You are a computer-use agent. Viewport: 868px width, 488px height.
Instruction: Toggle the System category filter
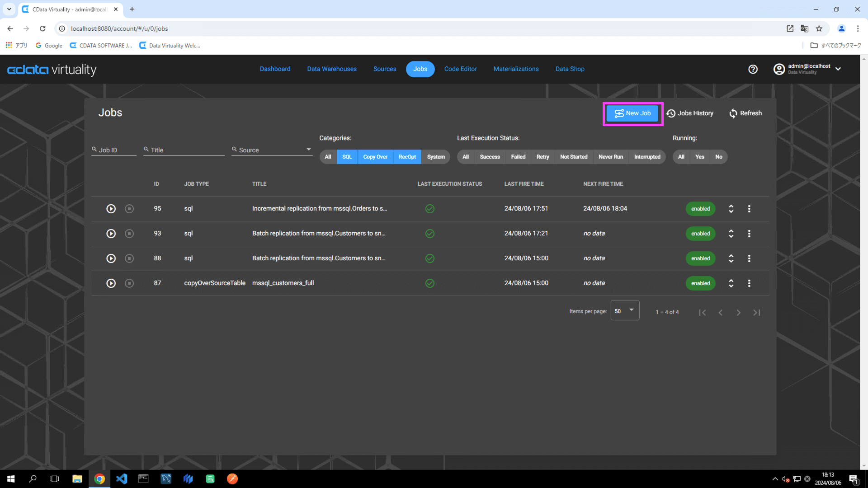435,157
